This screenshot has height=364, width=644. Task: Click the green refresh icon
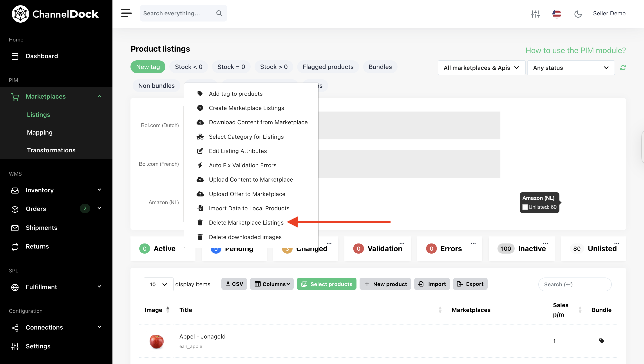click(623, 68)
